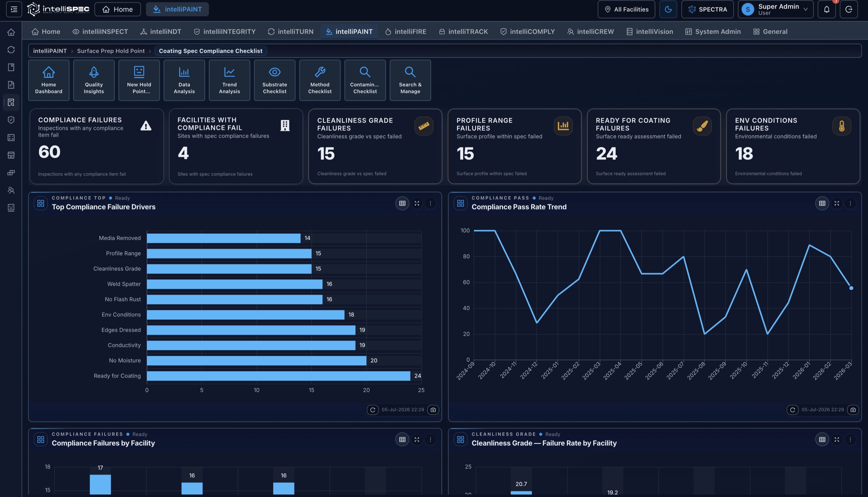Click the home icon in left sidebar
Image resolution: width=868 pixels, height=497 pixels.
[x=11, y=32]
